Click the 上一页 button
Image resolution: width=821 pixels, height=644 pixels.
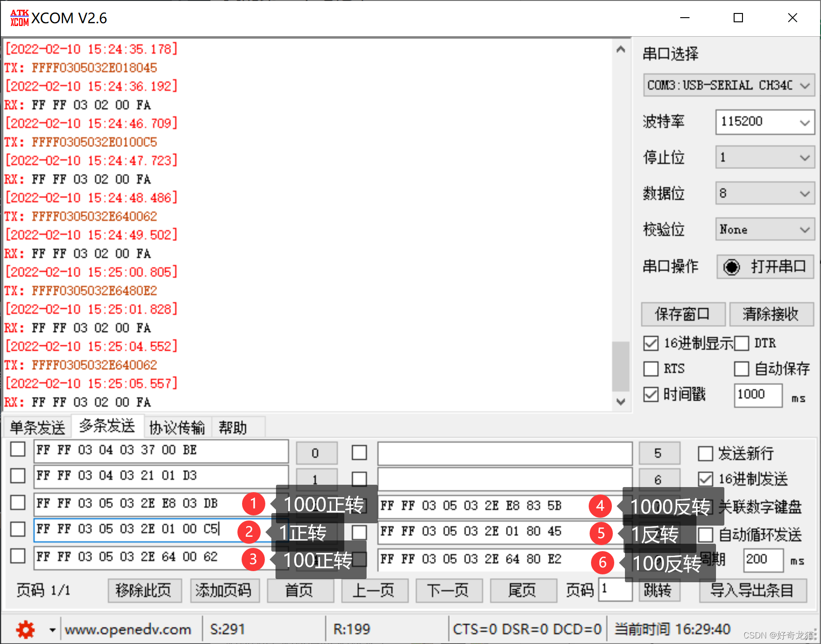(x=374, y=591)
